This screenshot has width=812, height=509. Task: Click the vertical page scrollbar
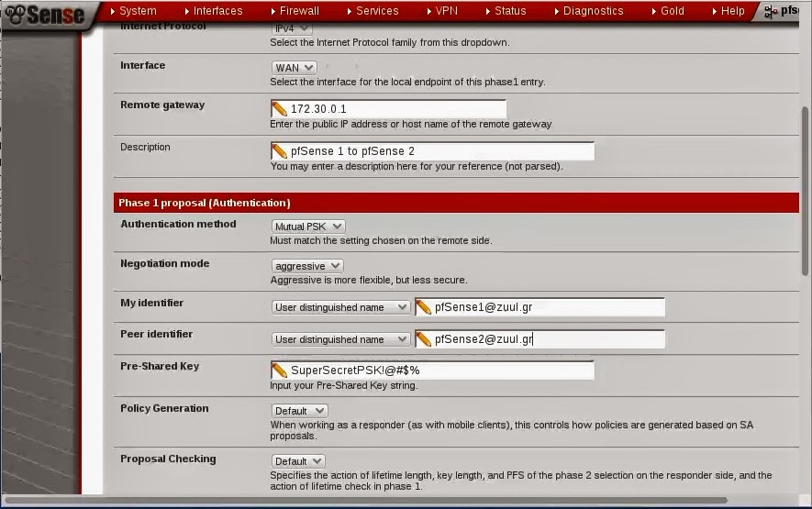805,192
